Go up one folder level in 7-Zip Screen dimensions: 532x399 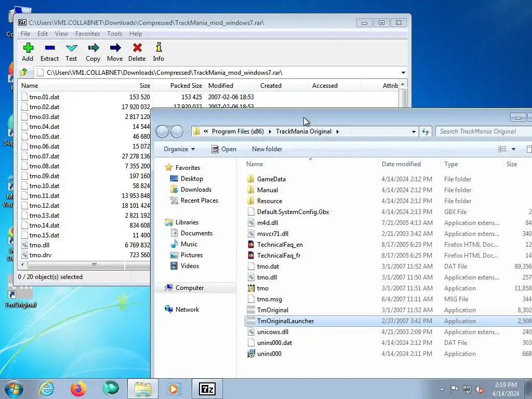24,72
